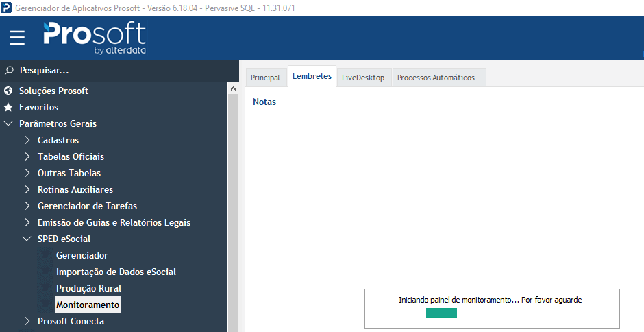The height and width of the screenshot is (332, 644).
Task: Click the sidebar vertical scrollbar track
Action: 233,213
